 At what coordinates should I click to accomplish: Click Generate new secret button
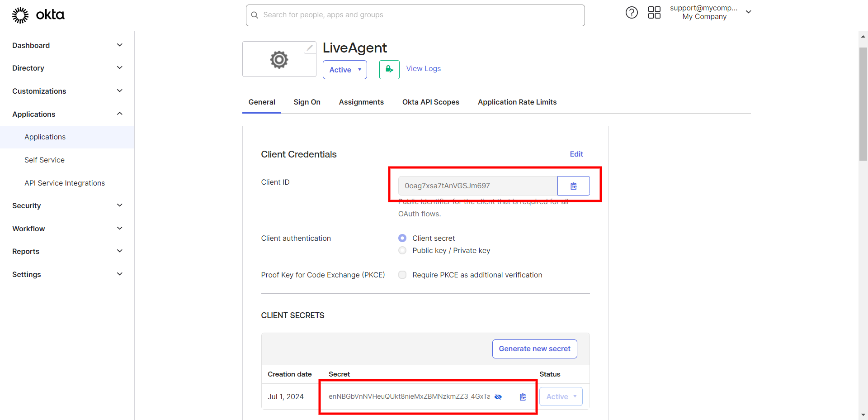pos(534,349)
